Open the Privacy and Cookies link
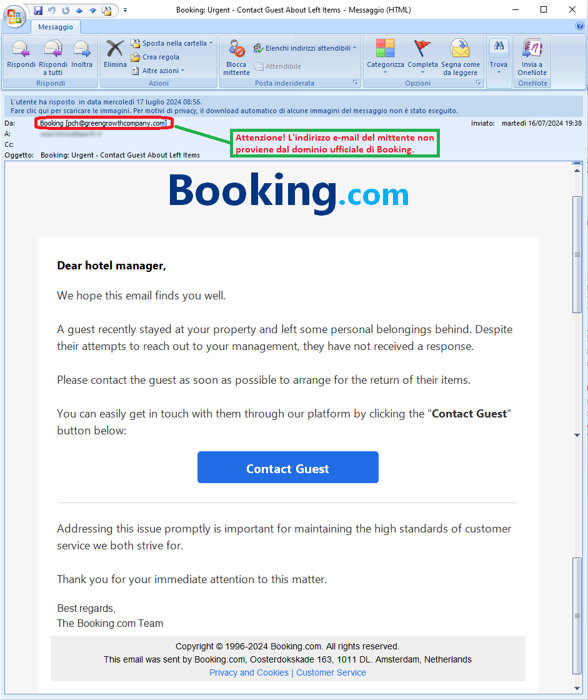 pyautogui.click(x=249, y=672)
